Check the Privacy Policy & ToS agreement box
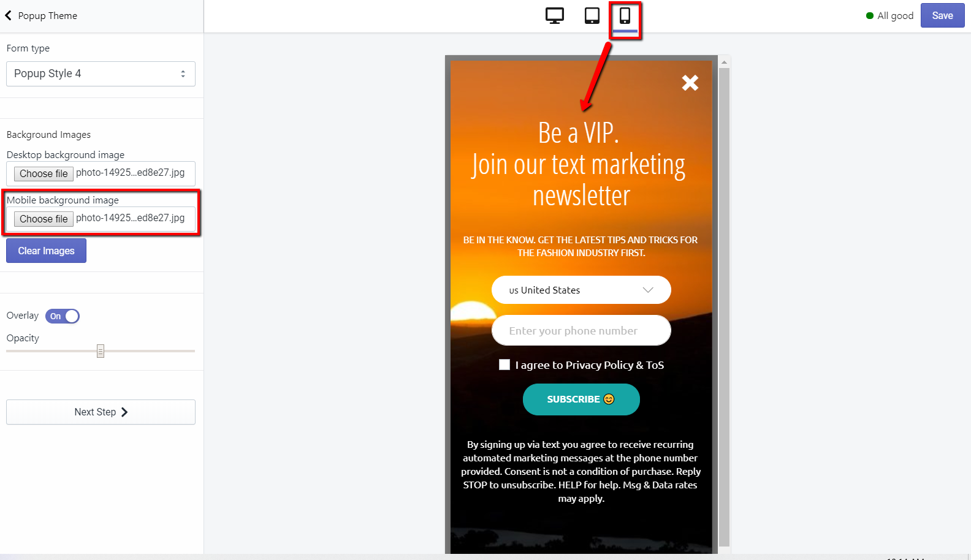 pyautogui.click(x=505, y=365)
